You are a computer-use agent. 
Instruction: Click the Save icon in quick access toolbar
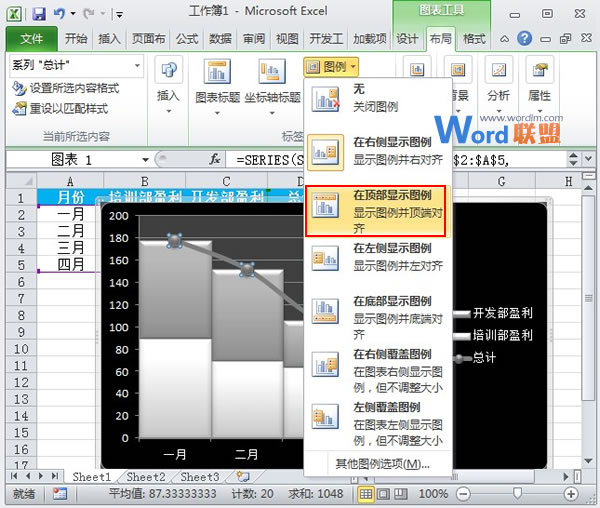pos(38,14)
